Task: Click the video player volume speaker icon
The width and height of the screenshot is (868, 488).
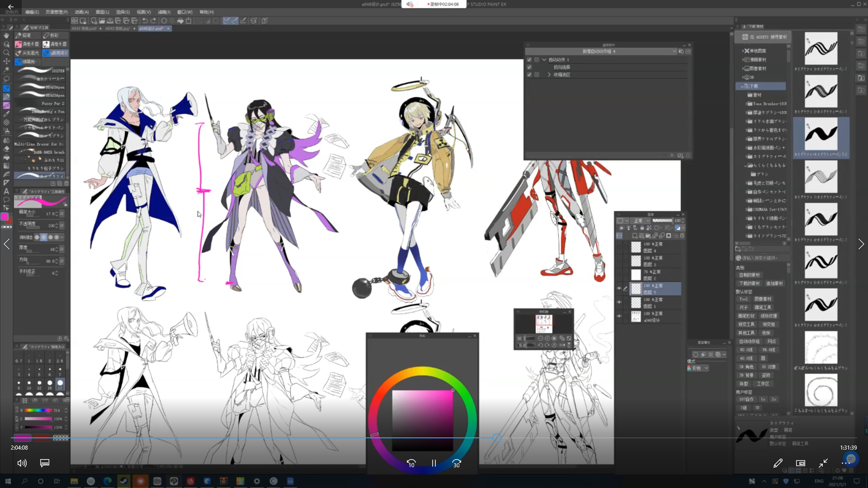Action: (x=22, y=463)
